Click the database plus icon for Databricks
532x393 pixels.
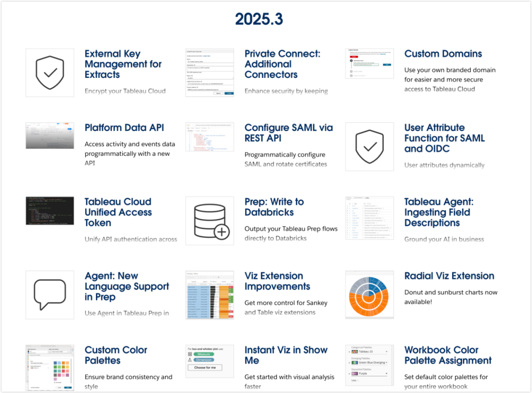click(x=210, y=221)
